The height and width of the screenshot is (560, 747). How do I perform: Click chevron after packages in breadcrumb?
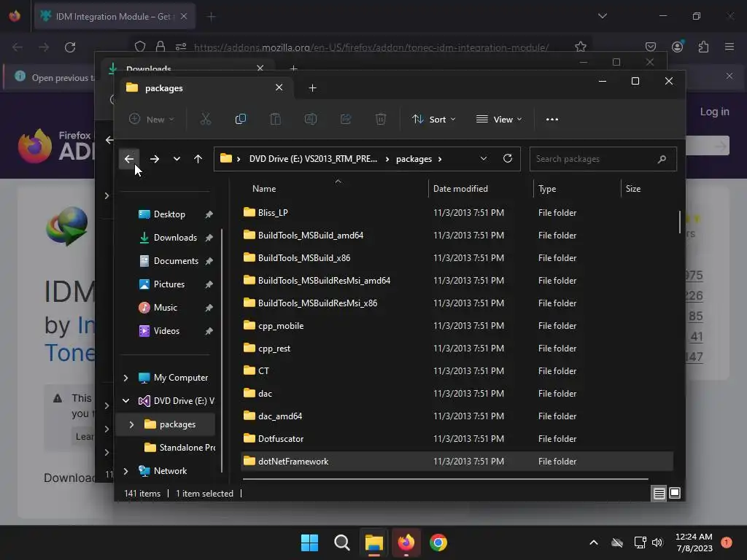point(440,159)
